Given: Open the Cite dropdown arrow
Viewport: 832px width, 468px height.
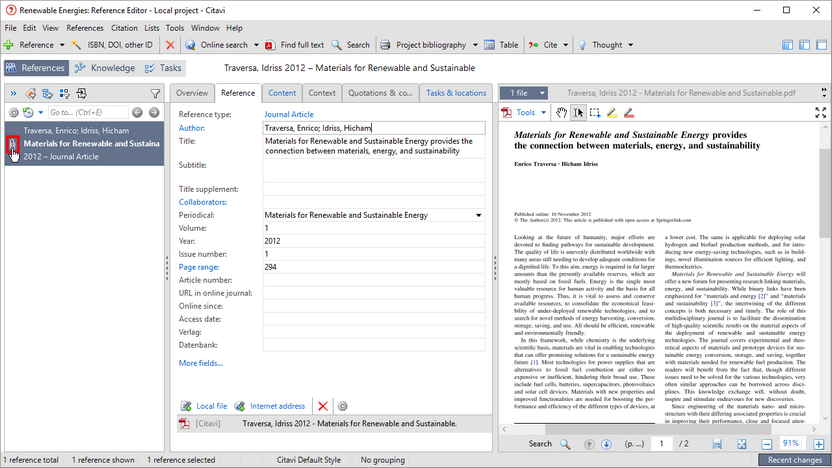Looking at the screenshot, I should [x=565, y=45].
